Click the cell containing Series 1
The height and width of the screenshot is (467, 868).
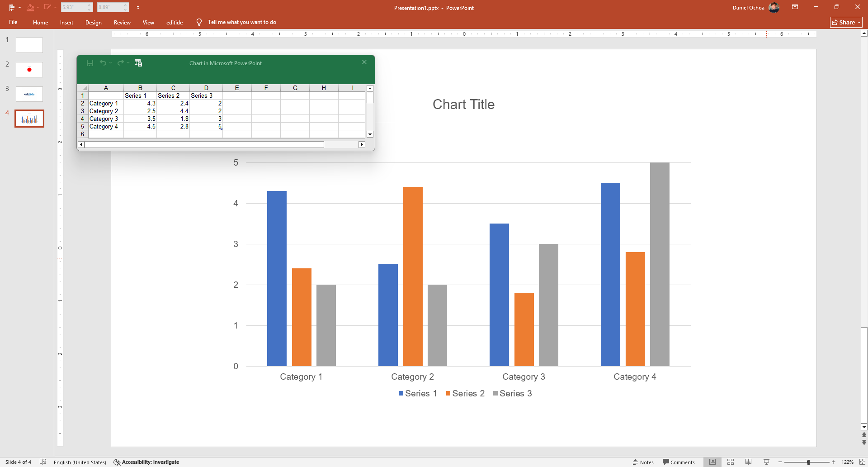[140, 95]
